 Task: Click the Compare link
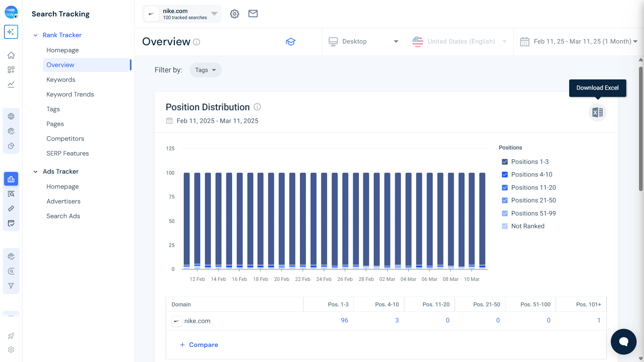click(x=199, y=345)
